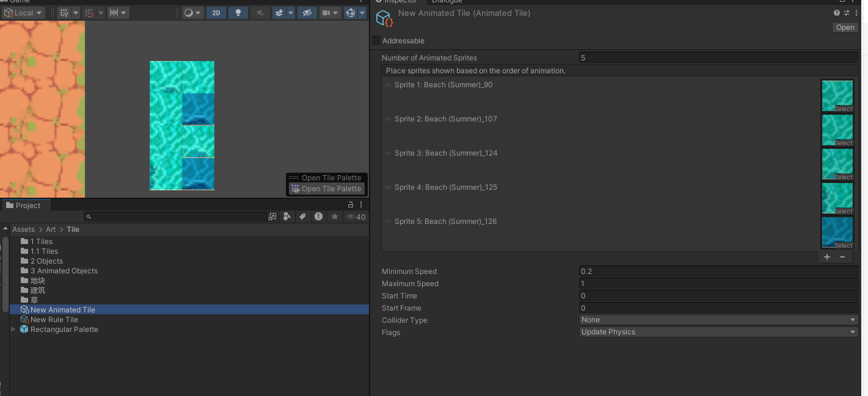Toggle the scene audio mute button
868x396 pixels.
click(260, 13)
